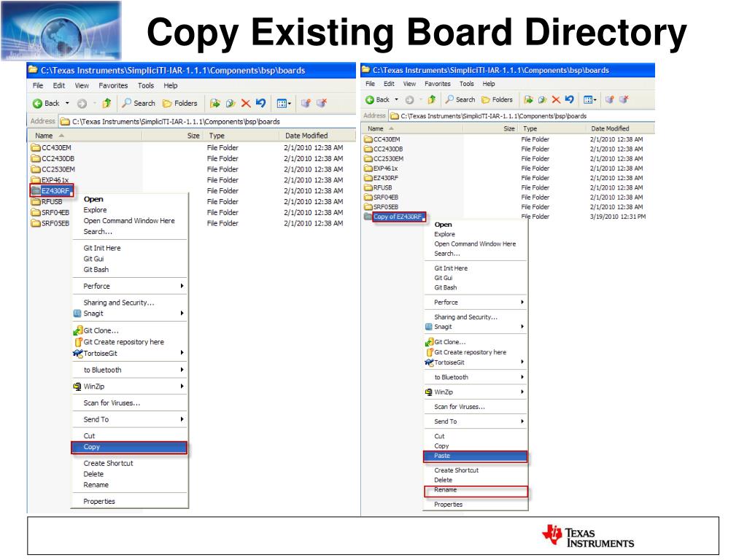
Task: Select SRF04EB folder in right window
Action: click(381, 197)
